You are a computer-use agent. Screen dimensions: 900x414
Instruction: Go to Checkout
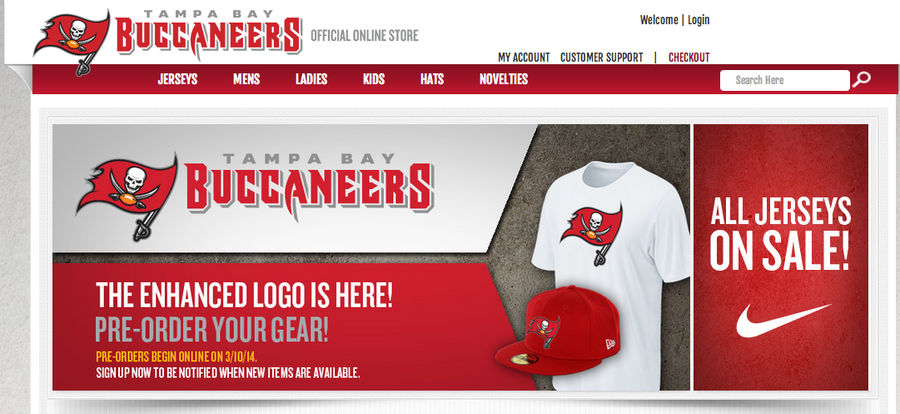coord(689,57)
